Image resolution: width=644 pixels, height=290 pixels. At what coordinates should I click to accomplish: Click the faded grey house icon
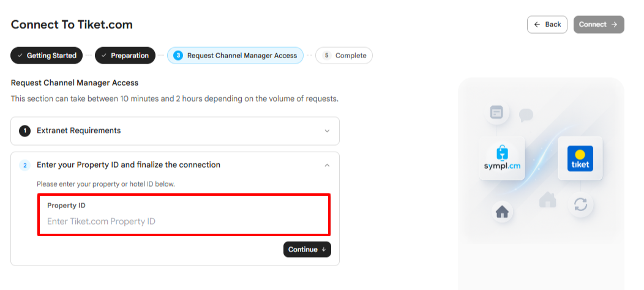point(547,199)
